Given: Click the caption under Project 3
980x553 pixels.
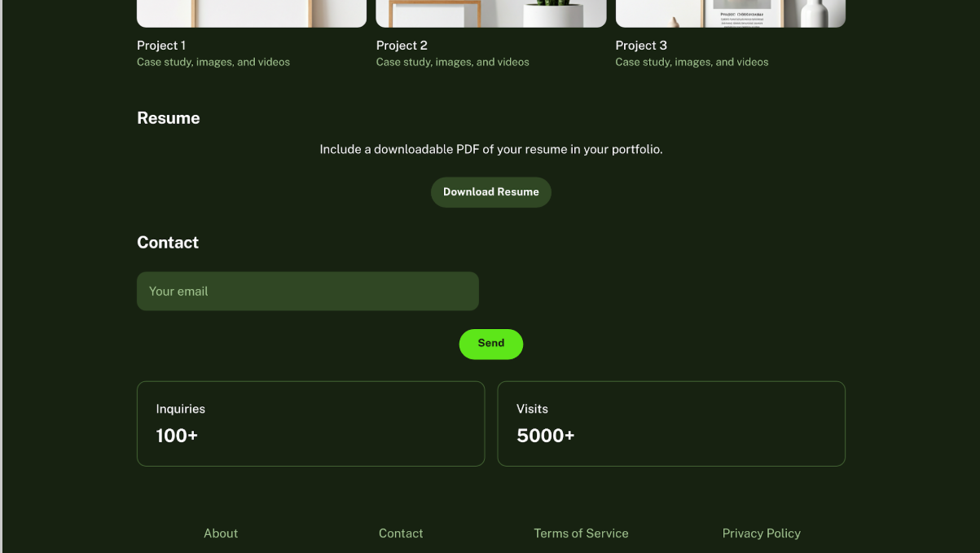Looking at the screenshot, I should coord(692,62).
